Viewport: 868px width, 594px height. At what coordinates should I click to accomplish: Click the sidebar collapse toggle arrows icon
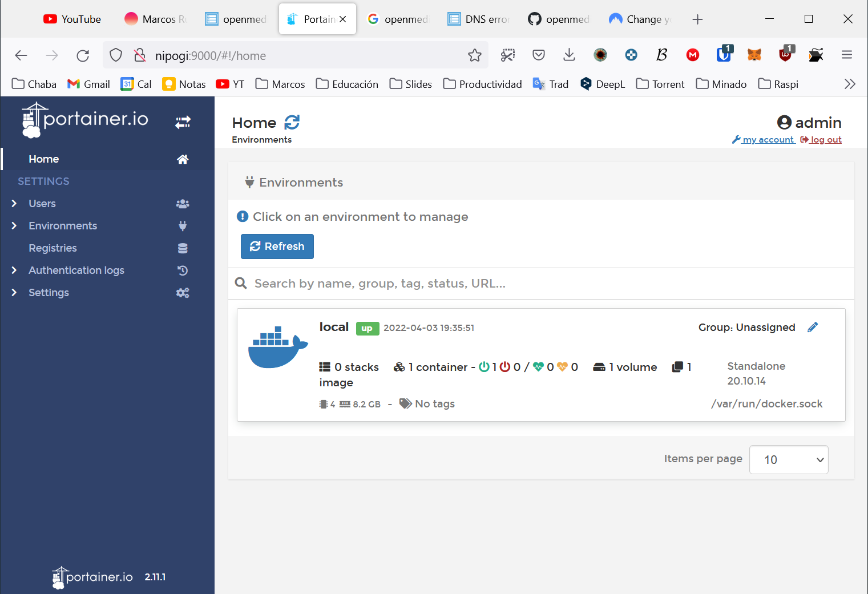[183, 122]
